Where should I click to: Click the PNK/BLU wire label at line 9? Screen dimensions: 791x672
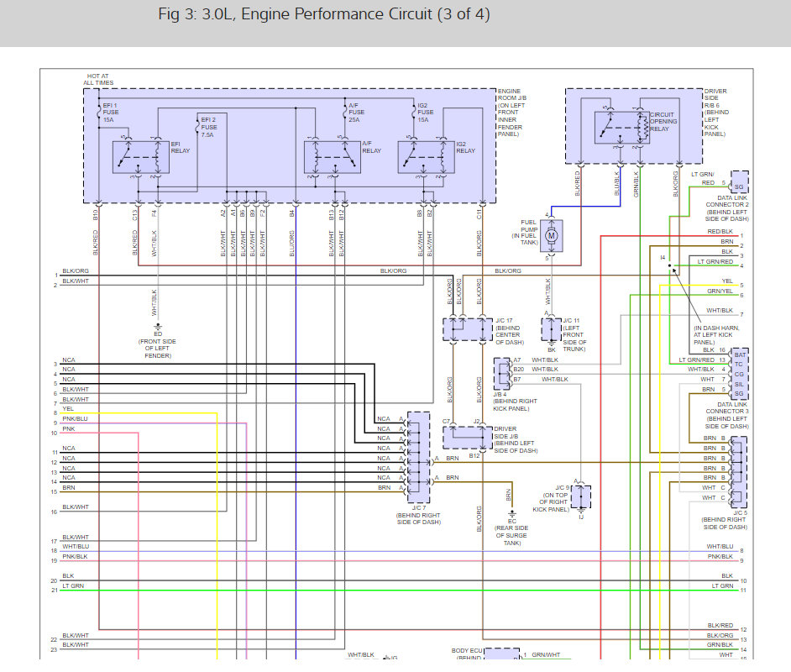[75, 418]
